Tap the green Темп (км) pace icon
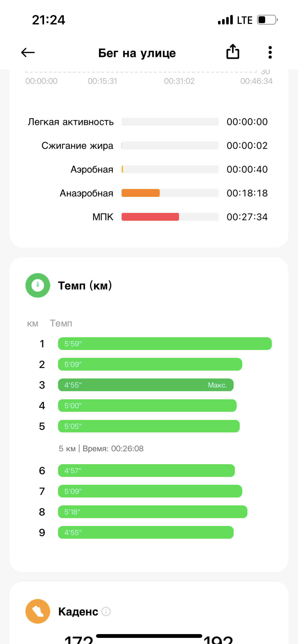This screenshot has height=644, width=298. point(38,285)
